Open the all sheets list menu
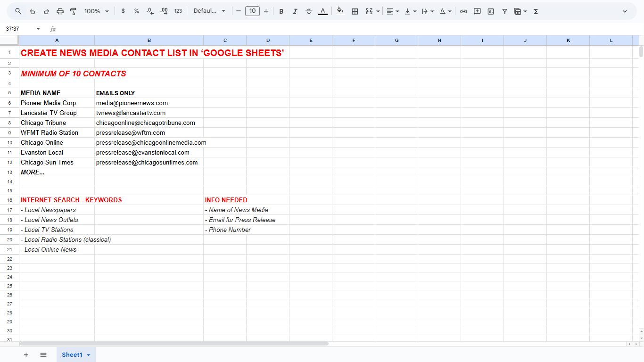This screenshot has height=362, width=644. tap(43, 355)
